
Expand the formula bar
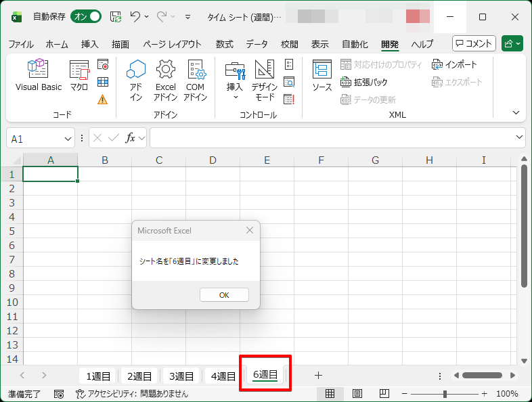519,137
